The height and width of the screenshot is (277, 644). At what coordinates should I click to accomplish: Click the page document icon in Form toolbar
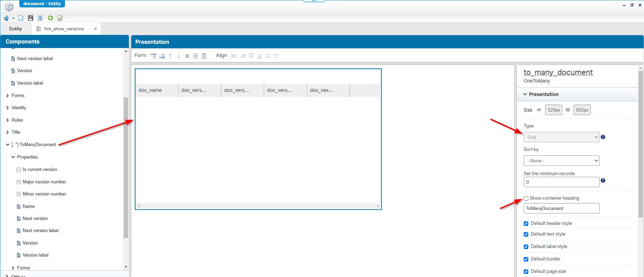195,56
